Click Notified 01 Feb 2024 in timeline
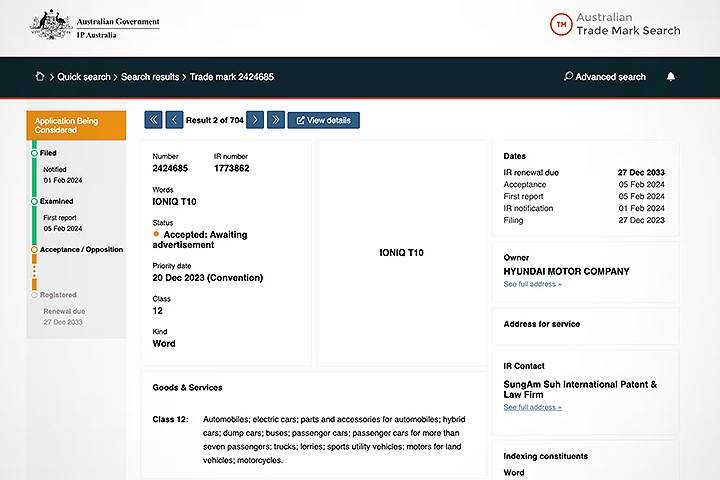This screenshot has width=720, height=480. pos(63,175)
